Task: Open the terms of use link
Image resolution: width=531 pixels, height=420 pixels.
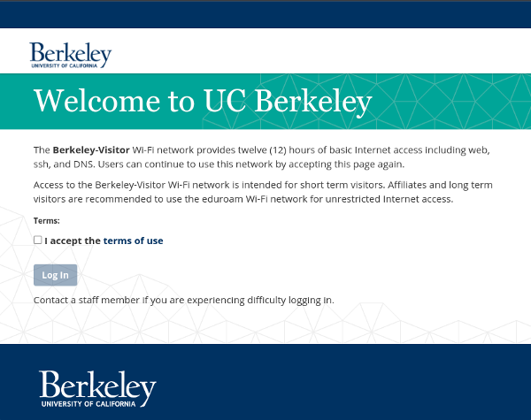Action: [133, 241]
